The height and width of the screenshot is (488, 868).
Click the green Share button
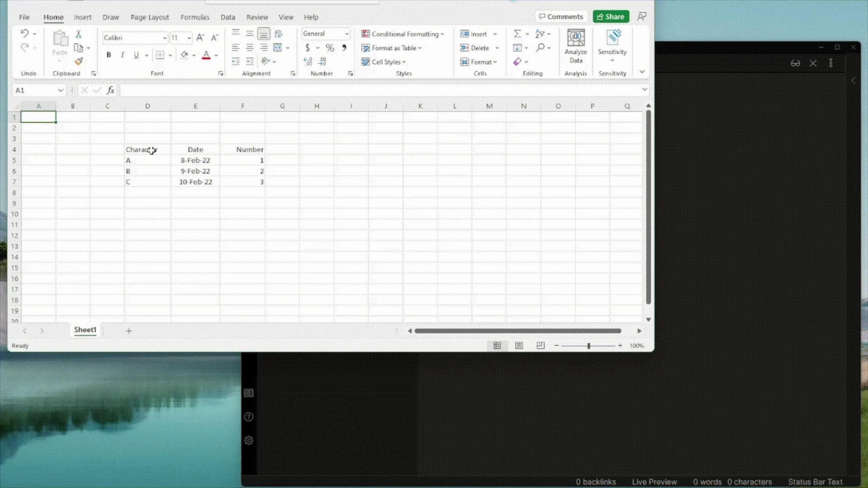coord(611,17)
